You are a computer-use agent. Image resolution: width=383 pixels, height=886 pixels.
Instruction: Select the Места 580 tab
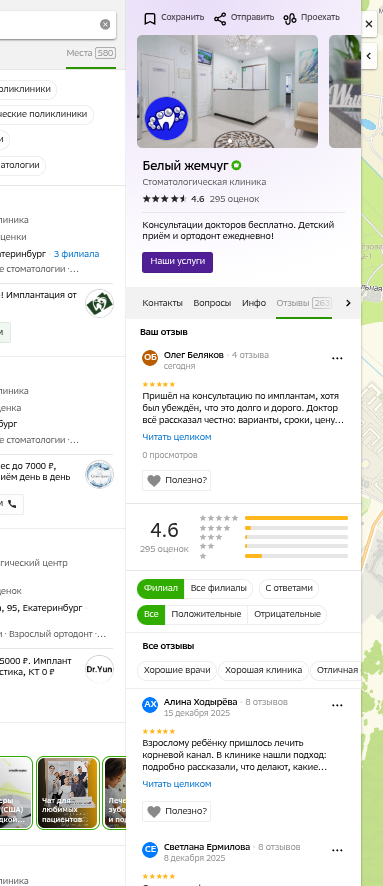pyautogui.click(x=91, y=53)
